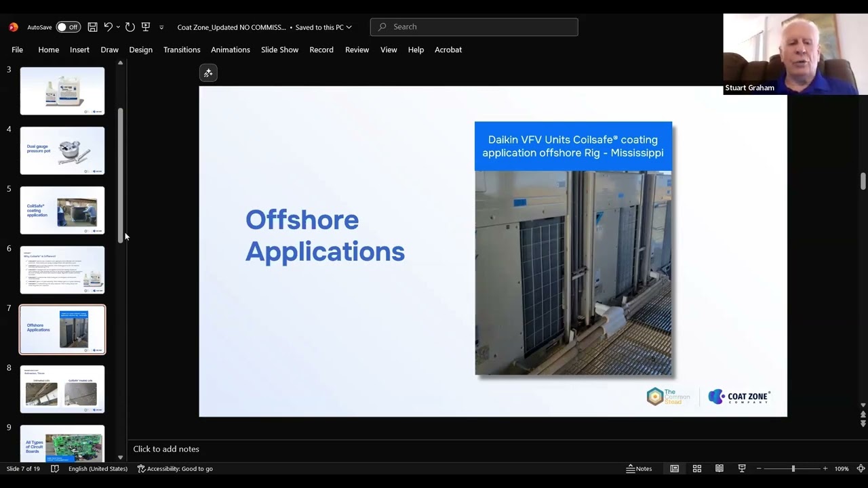
Task: Click the zoom out minus button
Action: [759, 468]
